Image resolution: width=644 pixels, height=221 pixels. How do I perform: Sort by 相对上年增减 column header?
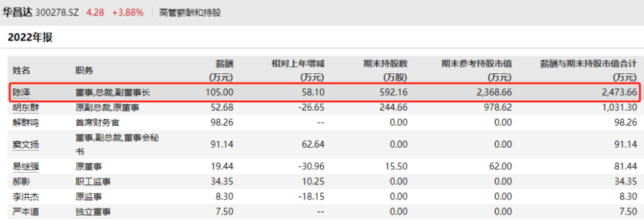(299, 70)
